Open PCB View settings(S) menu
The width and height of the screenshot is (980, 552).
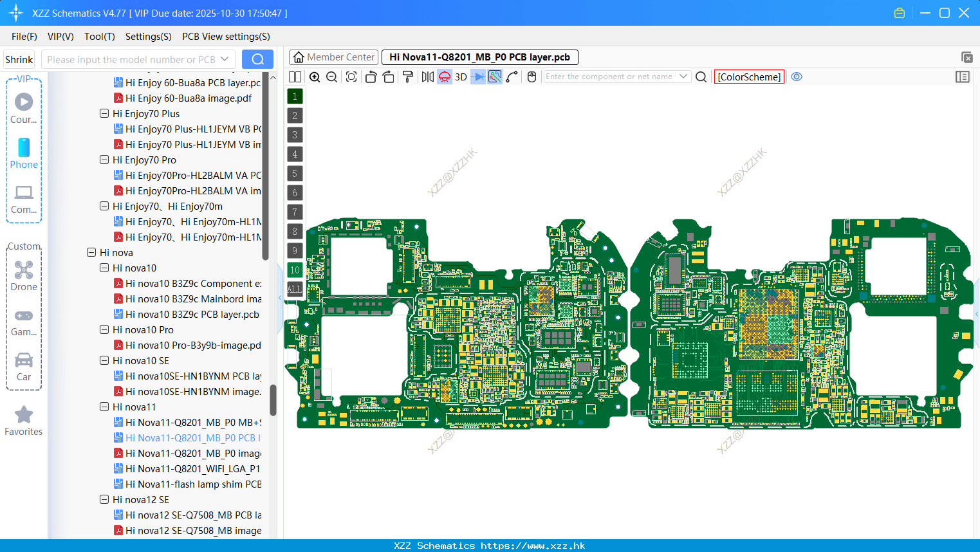point(226,37)
